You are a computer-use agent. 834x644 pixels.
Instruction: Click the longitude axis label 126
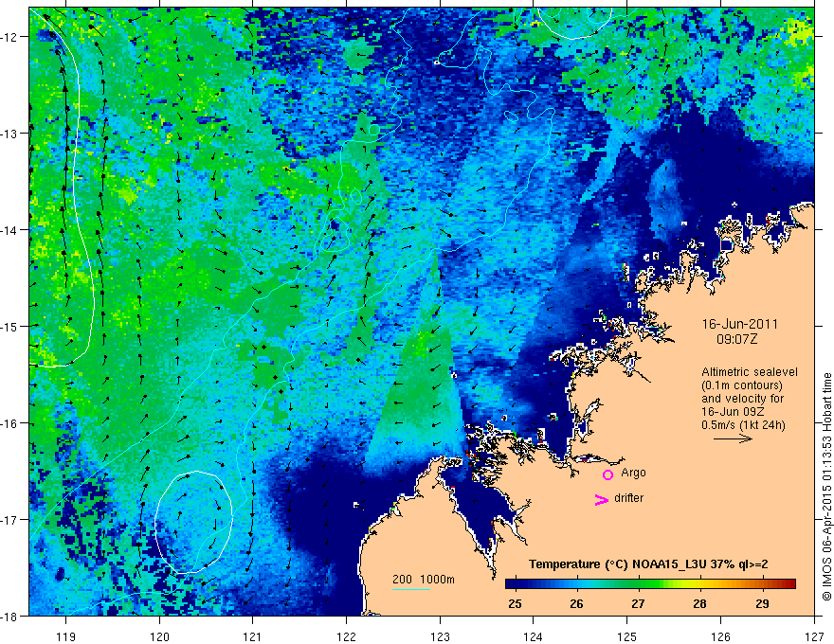point(720,636)
